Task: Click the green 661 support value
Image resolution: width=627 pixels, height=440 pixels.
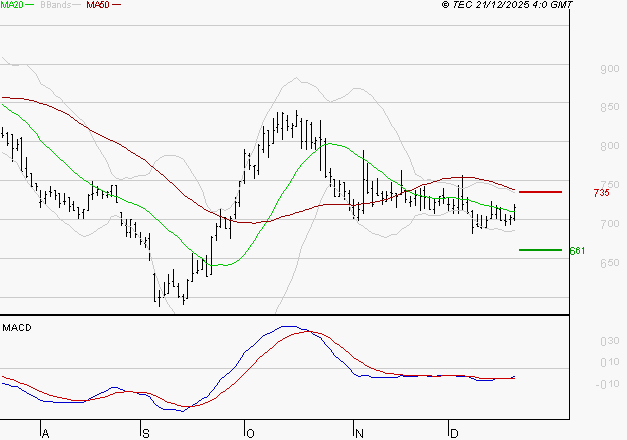Action: (x=576, y=250)
